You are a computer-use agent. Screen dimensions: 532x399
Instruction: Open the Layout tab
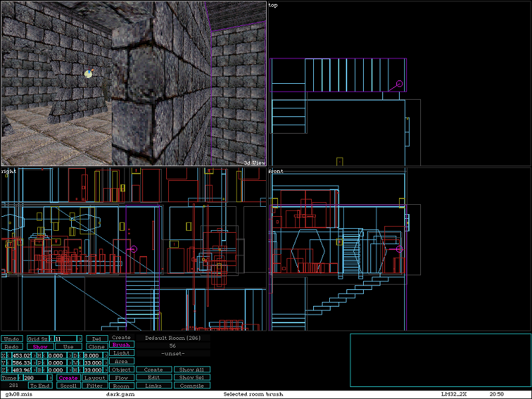(95, 378)
